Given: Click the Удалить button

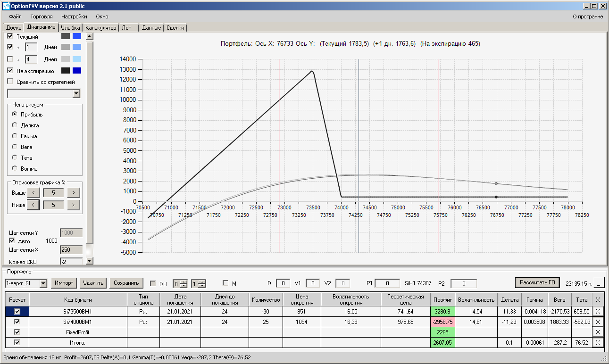Looking at the screenshot, I should tap(93, 283).
